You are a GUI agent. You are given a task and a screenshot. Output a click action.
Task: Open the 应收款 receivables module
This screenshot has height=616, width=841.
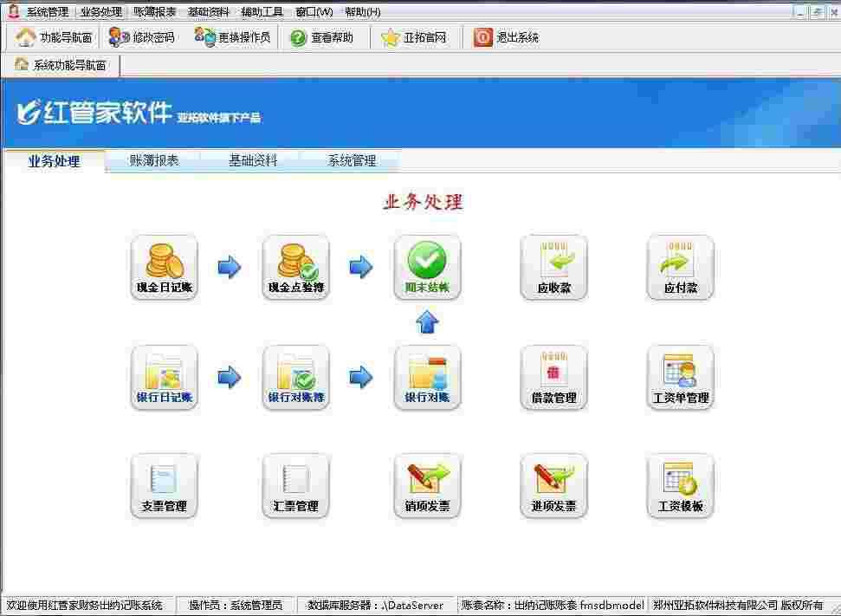(x=553, y=267)
